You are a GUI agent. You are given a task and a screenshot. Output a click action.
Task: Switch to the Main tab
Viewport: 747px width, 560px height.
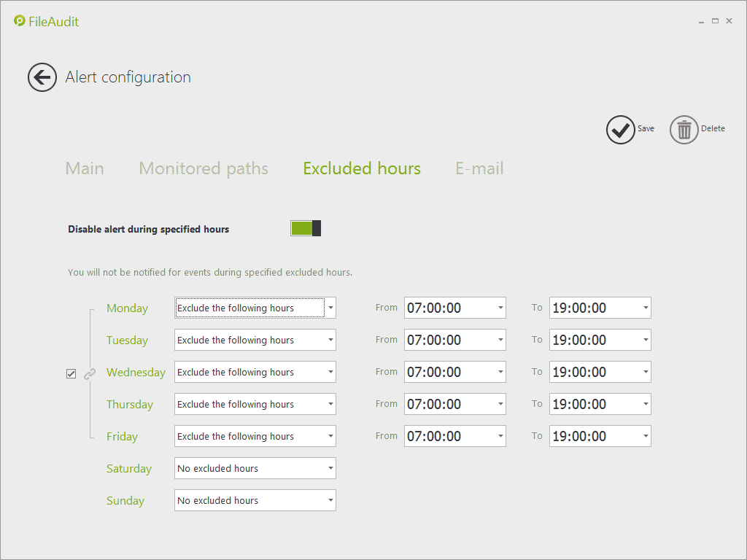[x=85, y=168]
